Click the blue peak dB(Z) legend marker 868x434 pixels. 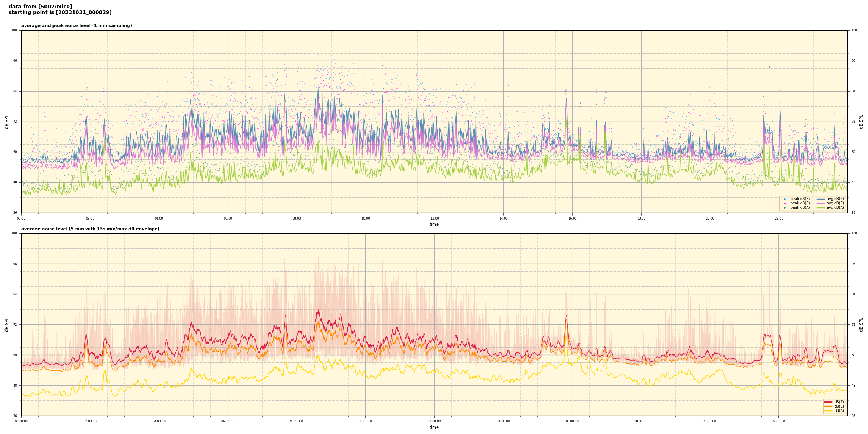coord(784,199)
